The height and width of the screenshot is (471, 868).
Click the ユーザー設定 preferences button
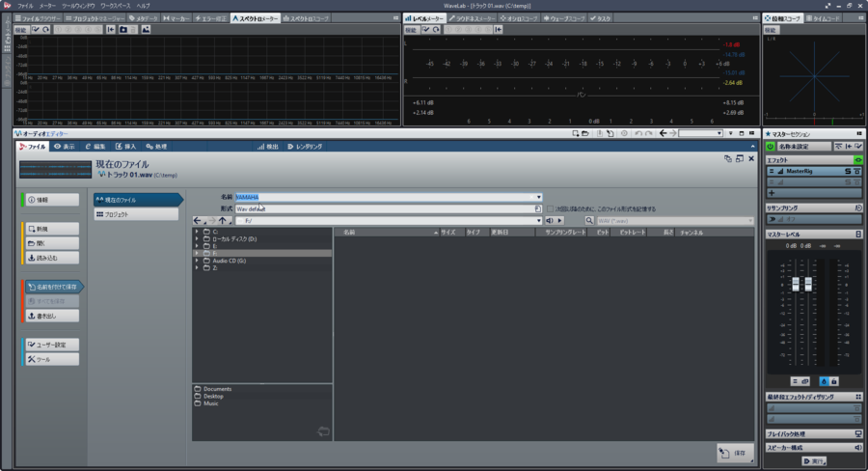pos(52,345)
